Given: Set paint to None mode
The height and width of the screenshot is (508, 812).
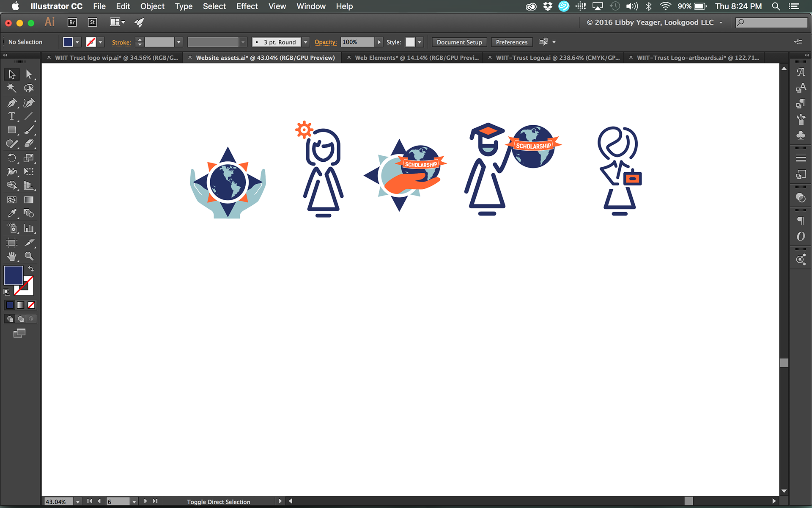Looking at the screenshot, I should pos(31,305).
